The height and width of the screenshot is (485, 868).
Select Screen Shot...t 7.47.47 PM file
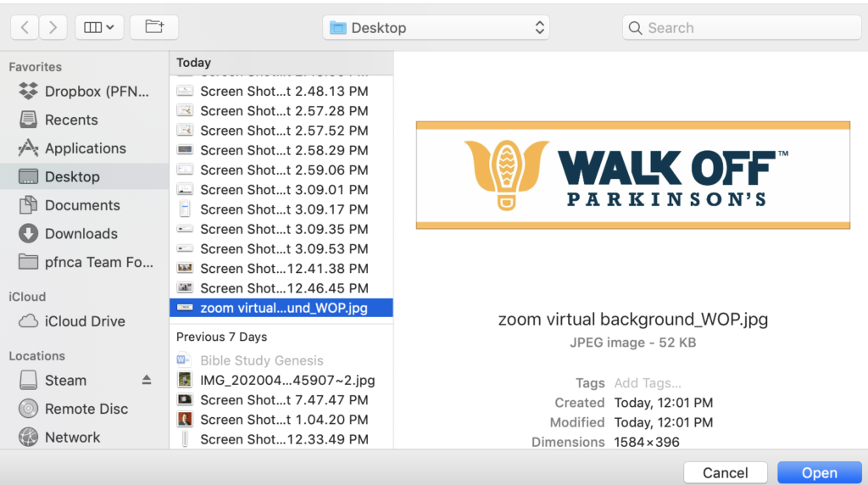[281, 399]
